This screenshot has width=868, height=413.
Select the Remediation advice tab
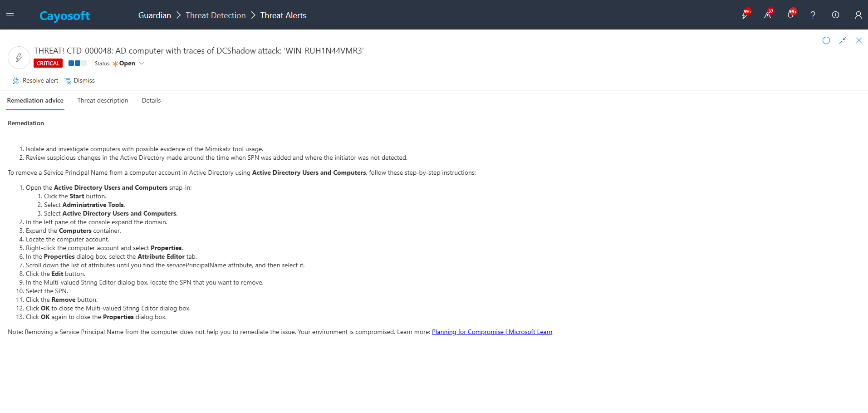pyautogui.click(x=35, y=101)
